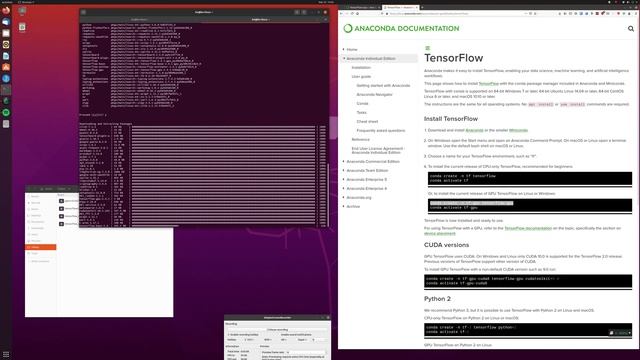This screenshot has height=360, width=640.
Task: Toggle Enable recording hotkey checkbox
Action: tap(243, 335)
